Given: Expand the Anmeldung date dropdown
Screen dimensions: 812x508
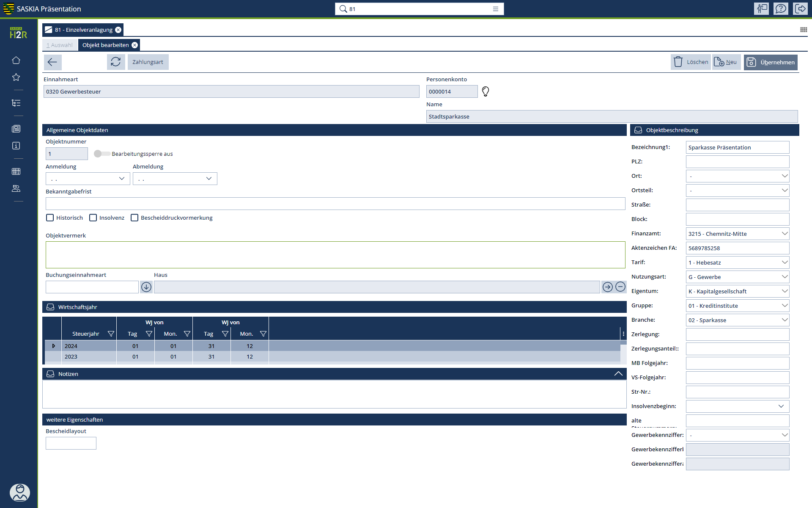Looking at the screenshot, I should pos(122,179).
